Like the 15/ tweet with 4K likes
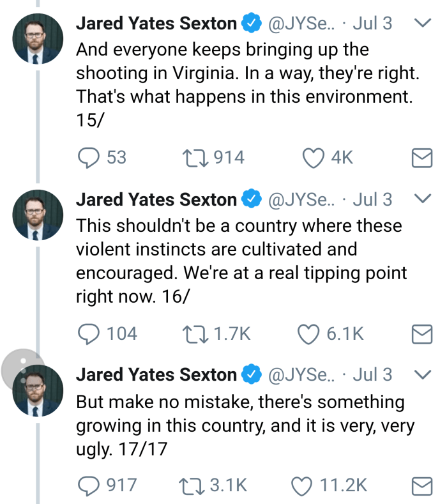Screen dimensions: 447x504 313,157
